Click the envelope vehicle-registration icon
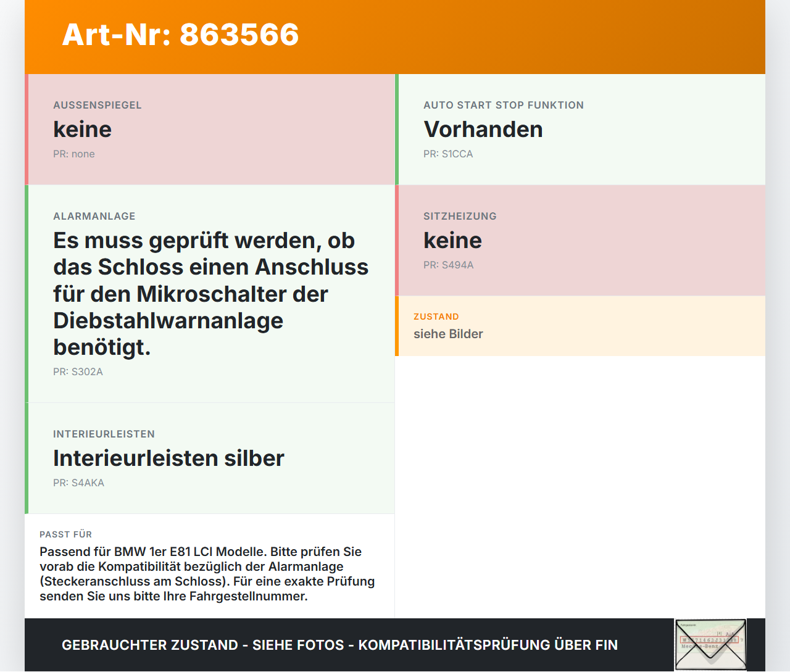This screenshot has width=790, height=672. (710, 645)
